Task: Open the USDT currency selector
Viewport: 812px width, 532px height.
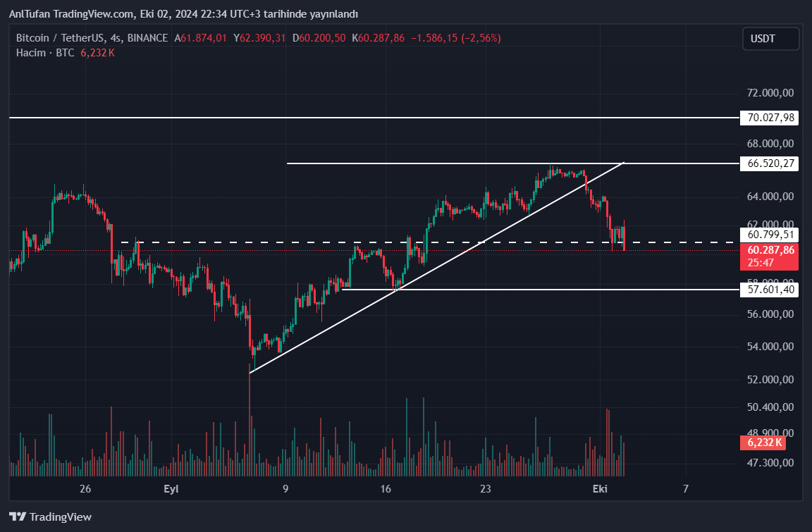Action: click(x=770, y=39)
